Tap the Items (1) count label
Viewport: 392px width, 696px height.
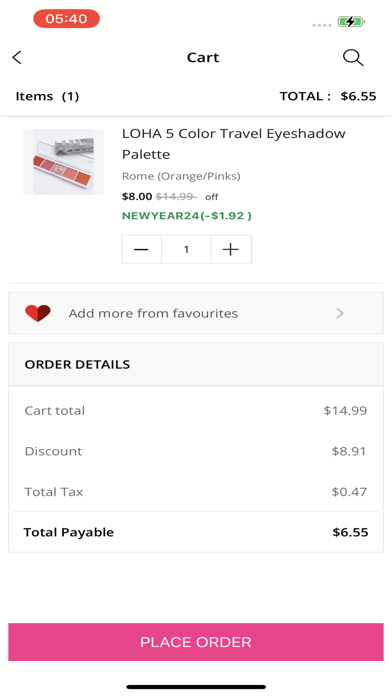(48, 96)
